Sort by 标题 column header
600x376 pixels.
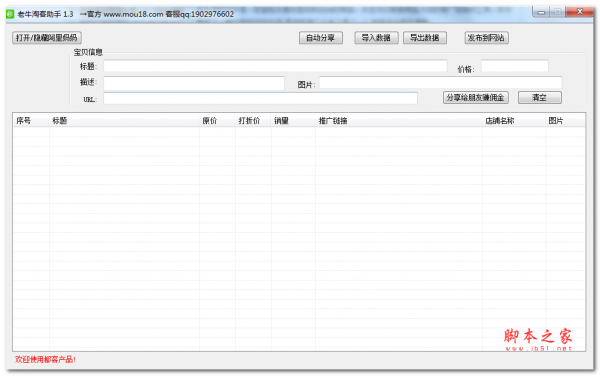[x=124, y=120]
